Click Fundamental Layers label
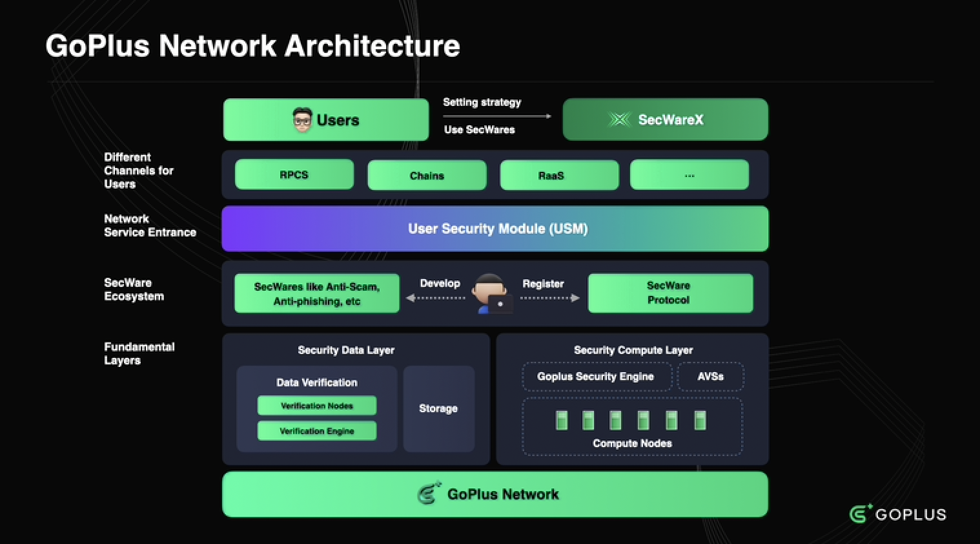The image size is (980, 544). coord(139,353)
